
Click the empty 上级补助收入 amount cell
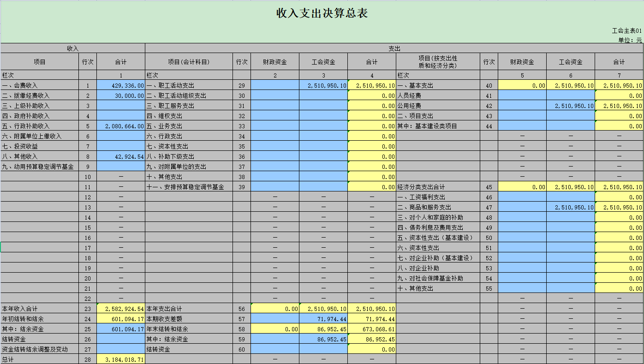(x=121, y=106)
